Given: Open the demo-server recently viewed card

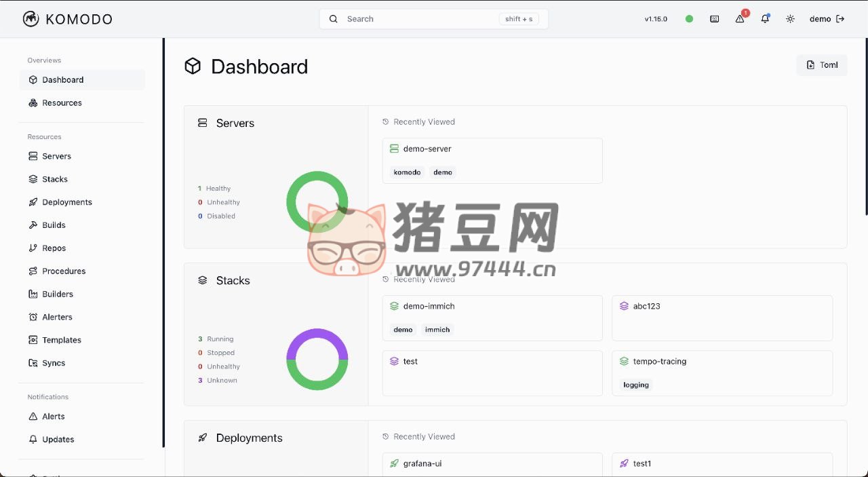Looking at the screenshot, I should [492, 160].
